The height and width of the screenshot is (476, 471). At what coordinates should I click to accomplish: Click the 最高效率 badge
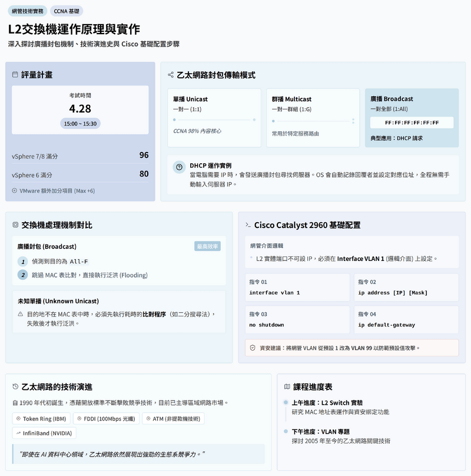[x=207, y=246]
